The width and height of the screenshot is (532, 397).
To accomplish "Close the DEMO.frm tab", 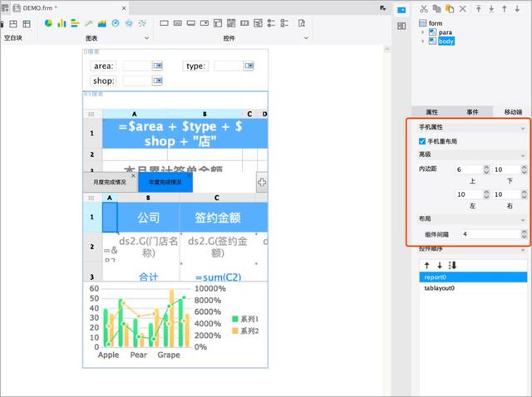I will 124,8.
